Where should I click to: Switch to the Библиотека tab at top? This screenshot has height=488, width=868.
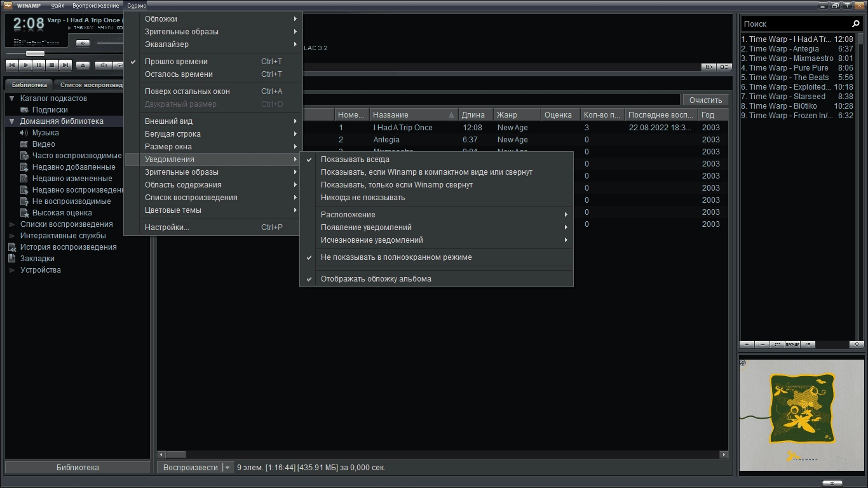click(x=29, y=85)
